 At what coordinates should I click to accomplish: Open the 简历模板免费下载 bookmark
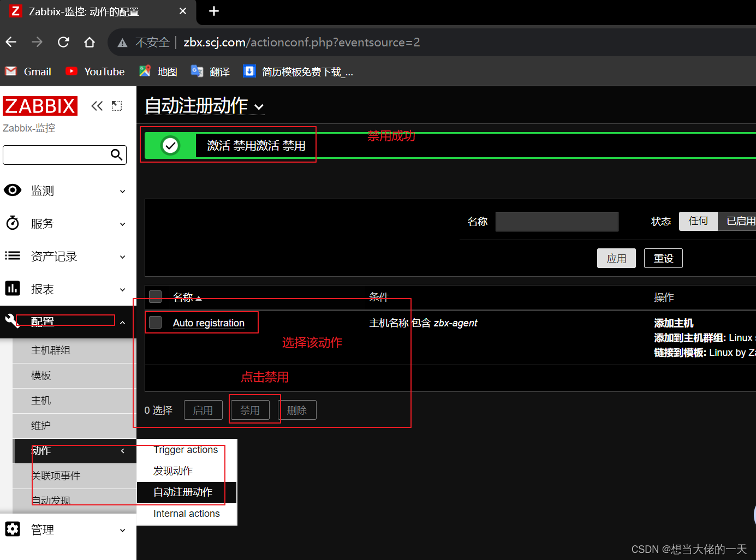click(x=298, y=72)
